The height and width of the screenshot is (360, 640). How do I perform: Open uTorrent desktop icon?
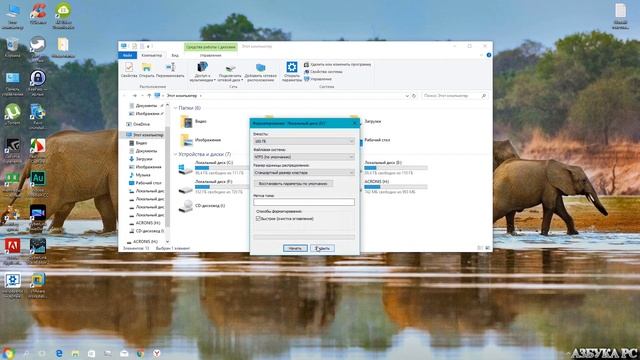[x=13, y=114]
